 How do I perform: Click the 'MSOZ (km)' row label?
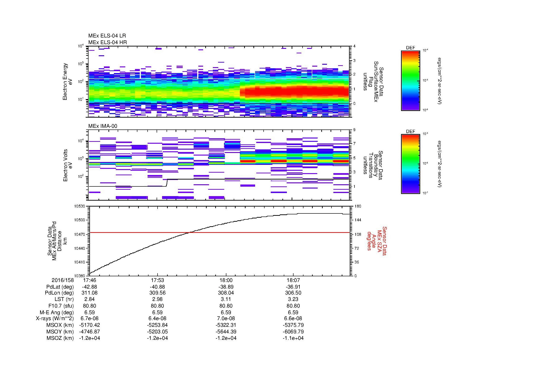point(60,338)
